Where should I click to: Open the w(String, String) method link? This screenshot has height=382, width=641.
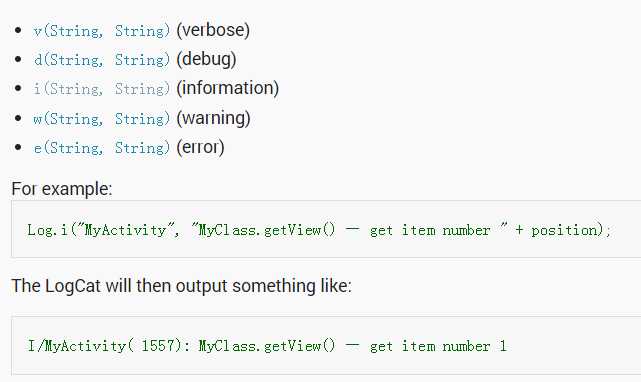(x=101, y=119)
